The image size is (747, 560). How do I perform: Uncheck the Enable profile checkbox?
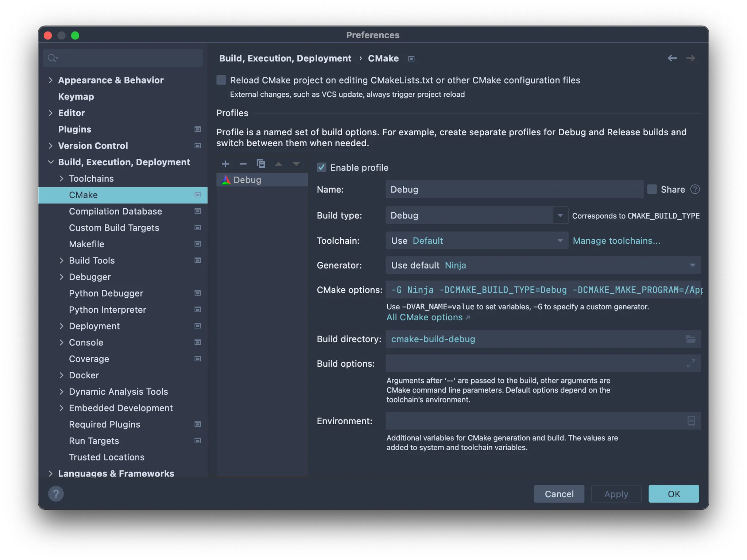coord(322,167)
